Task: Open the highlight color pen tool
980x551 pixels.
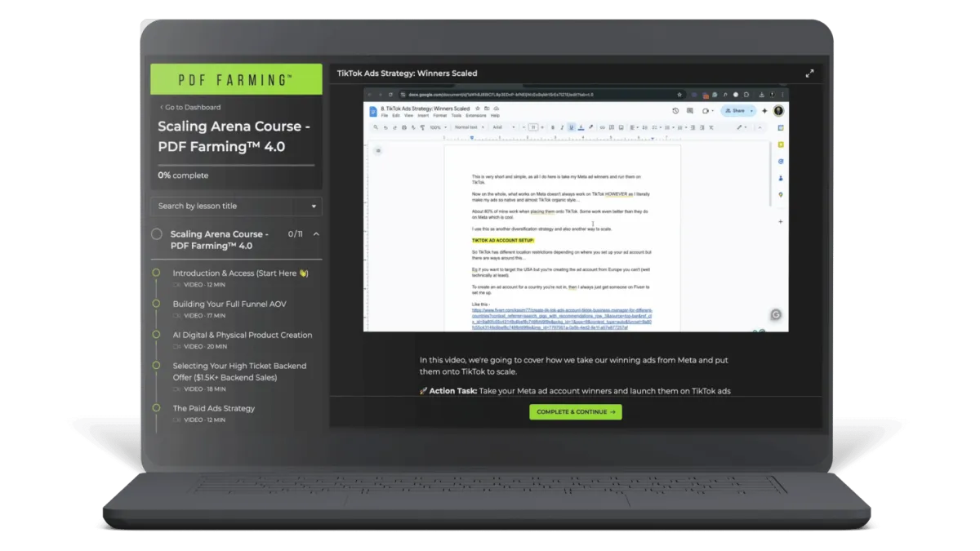Action: coord(590,127)
